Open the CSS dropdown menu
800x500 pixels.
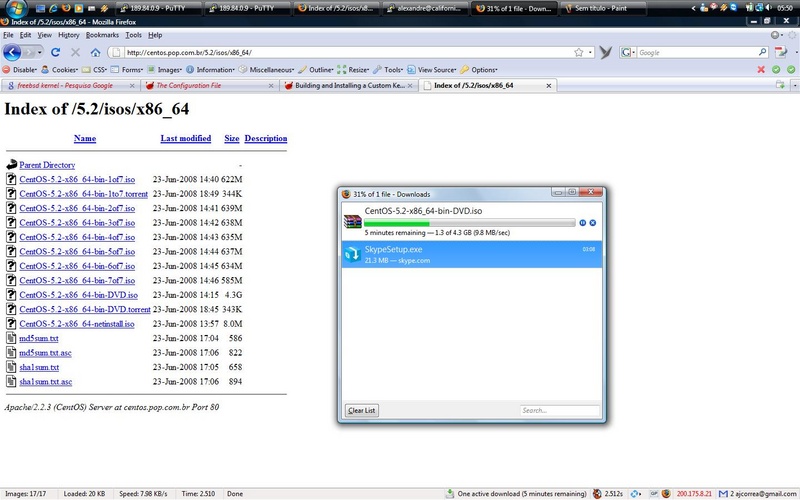[94, 70]
